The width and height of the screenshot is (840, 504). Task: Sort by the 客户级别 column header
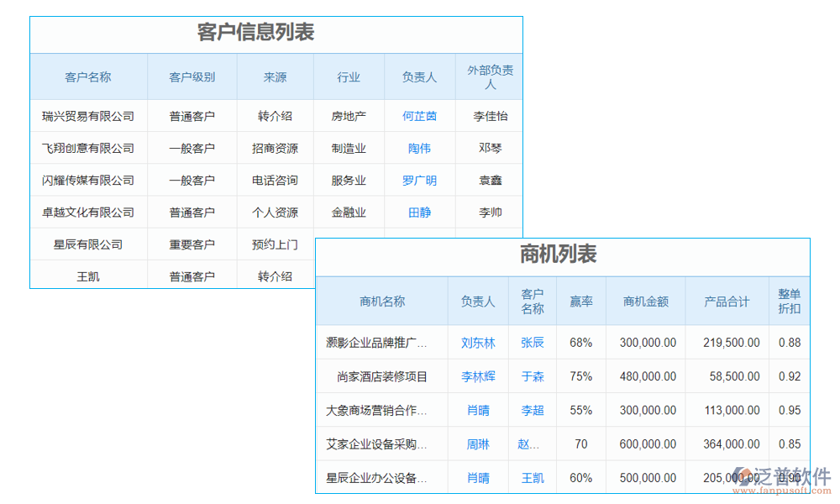pyautogui.click(x=192, y=76)
